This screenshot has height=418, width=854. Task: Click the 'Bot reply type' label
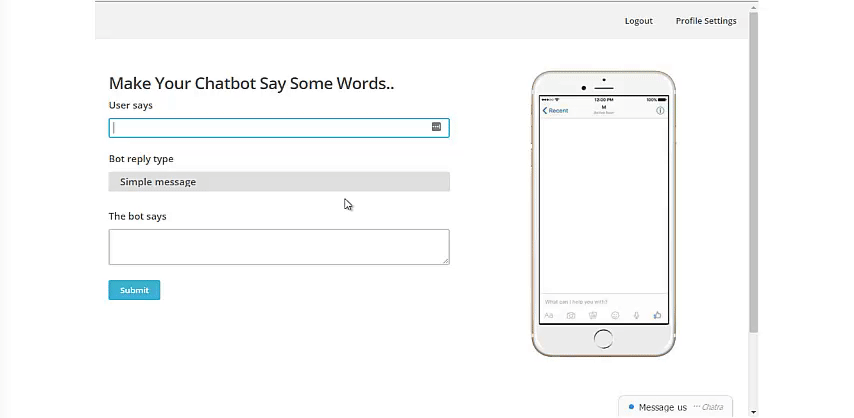141,159
